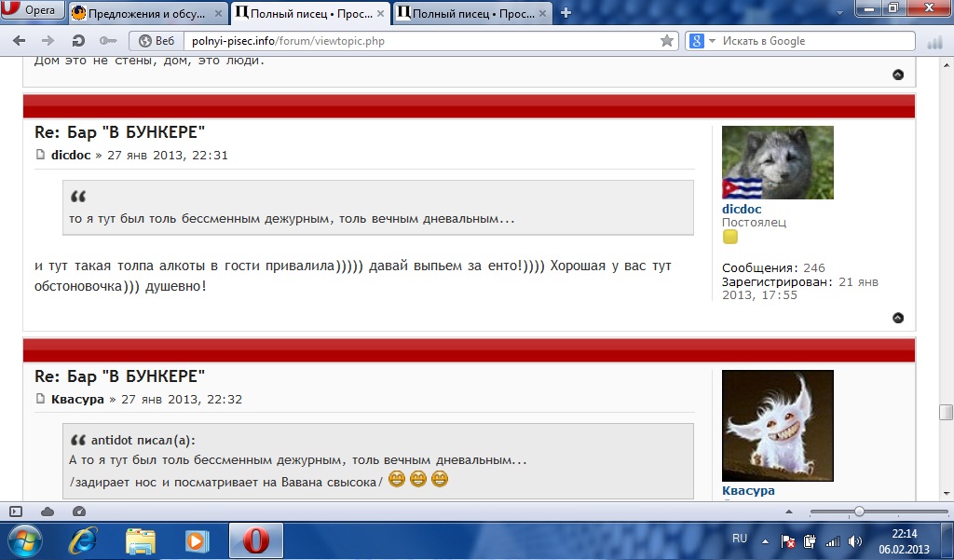Click the Веб site badge
Viewport: 954px width, 560px height.
(157, 41)
